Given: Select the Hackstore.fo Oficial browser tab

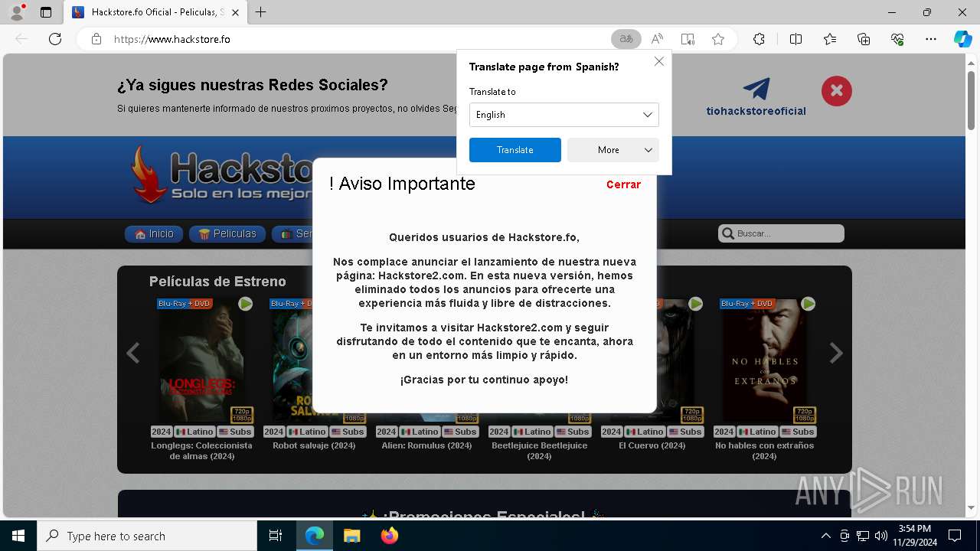Looking at the screenshot, I should [155, 12].
